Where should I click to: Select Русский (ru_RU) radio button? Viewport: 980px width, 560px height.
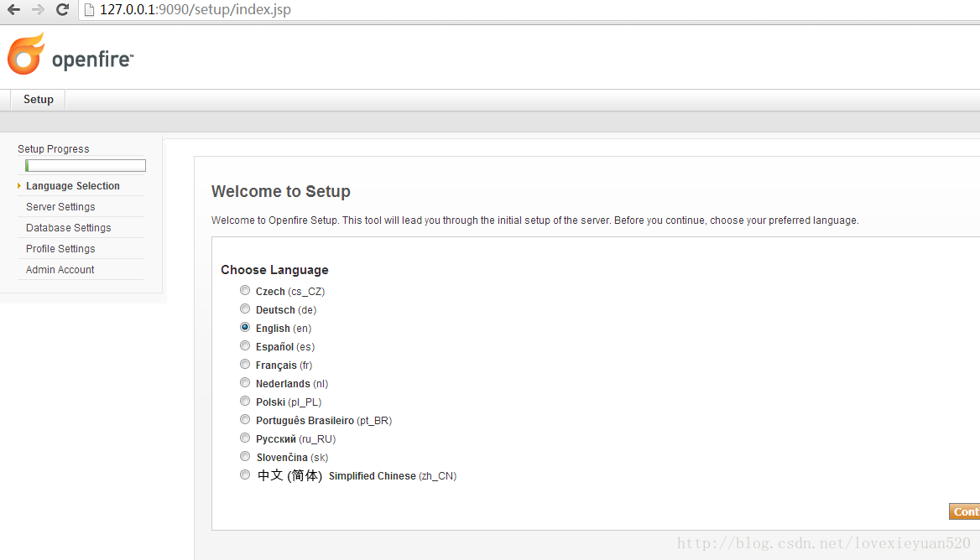(x=245, y=438)
